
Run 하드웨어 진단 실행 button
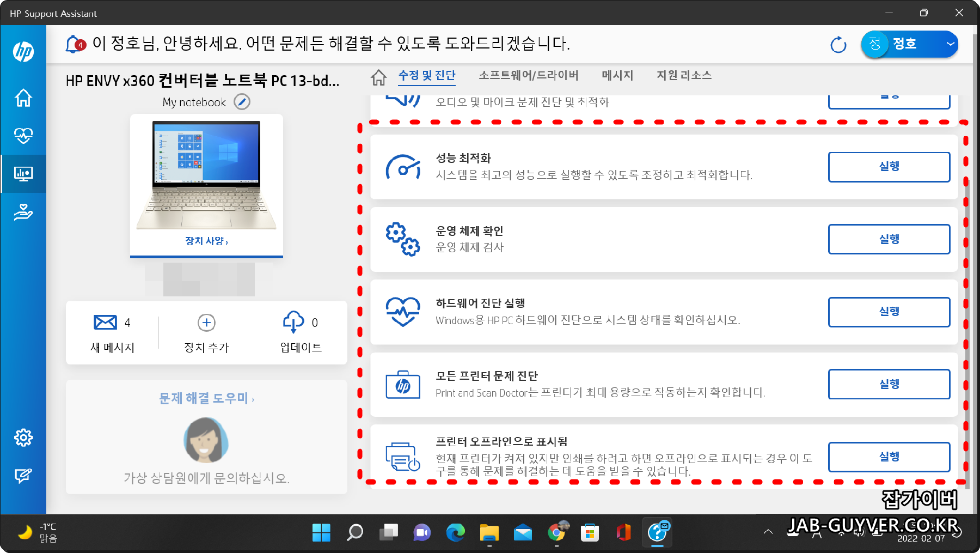tap(889, 312)
